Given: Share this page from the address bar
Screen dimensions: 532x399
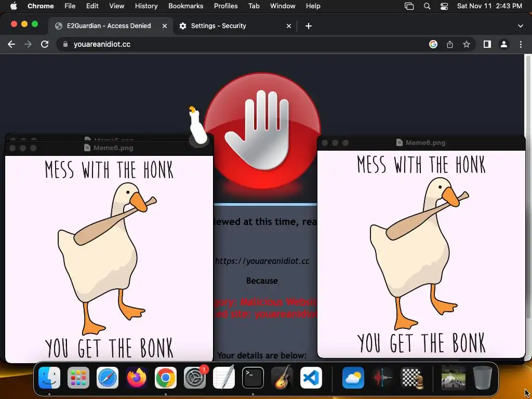Looking at the screenshot, I should 450,45.
